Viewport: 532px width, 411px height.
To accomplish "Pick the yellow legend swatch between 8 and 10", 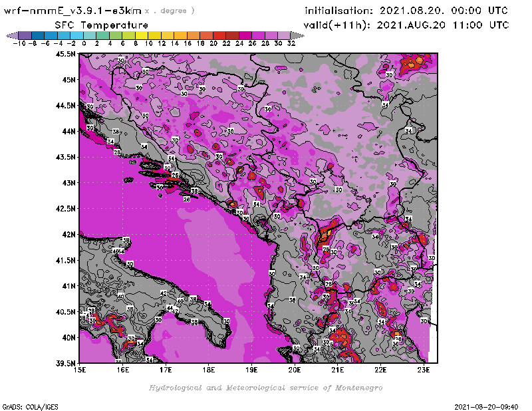I will point(142,35).
